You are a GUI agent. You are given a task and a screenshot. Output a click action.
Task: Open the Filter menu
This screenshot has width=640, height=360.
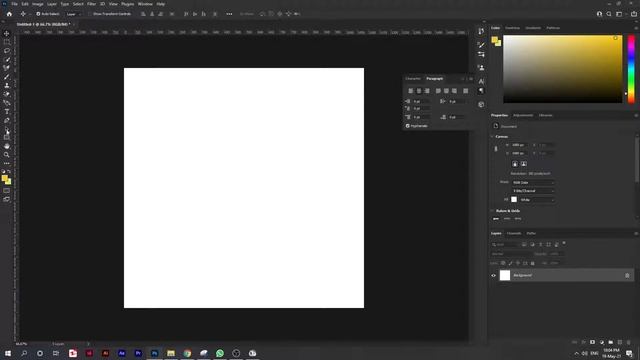point(91,4)
